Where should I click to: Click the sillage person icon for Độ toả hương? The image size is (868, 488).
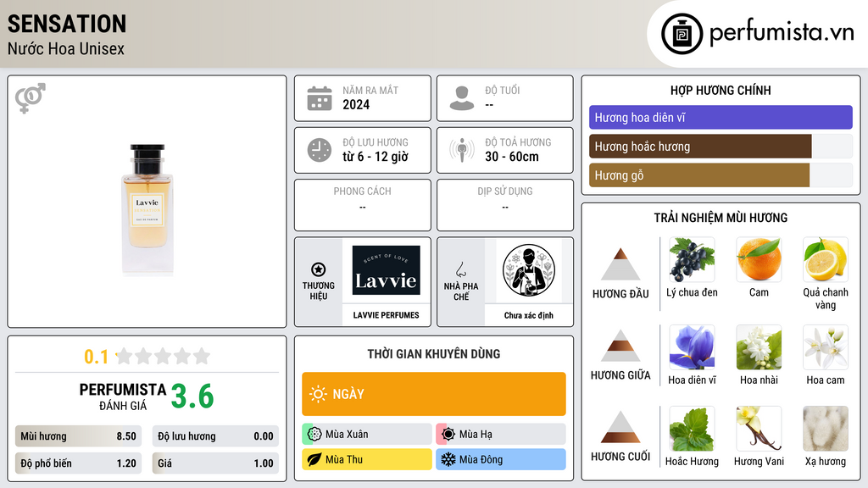tap(462, 150)
